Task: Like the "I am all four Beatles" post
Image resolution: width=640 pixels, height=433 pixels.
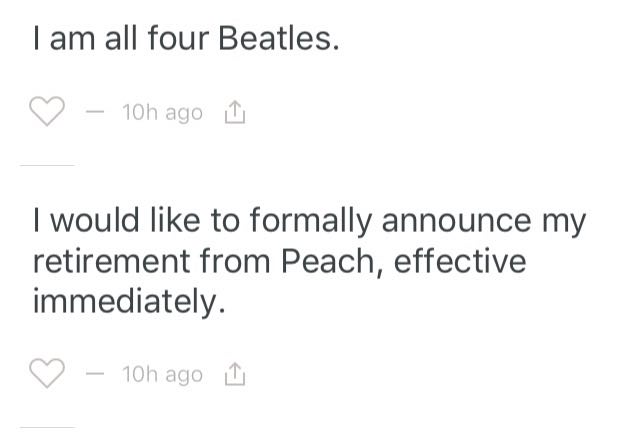Action: click(47, 113)
